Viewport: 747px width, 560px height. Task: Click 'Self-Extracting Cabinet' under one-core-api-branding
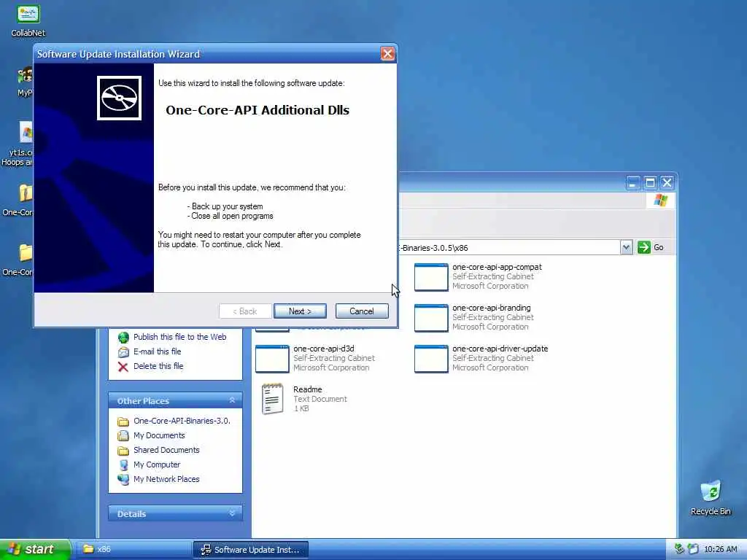pyautogui.click(x=493, y=317)
